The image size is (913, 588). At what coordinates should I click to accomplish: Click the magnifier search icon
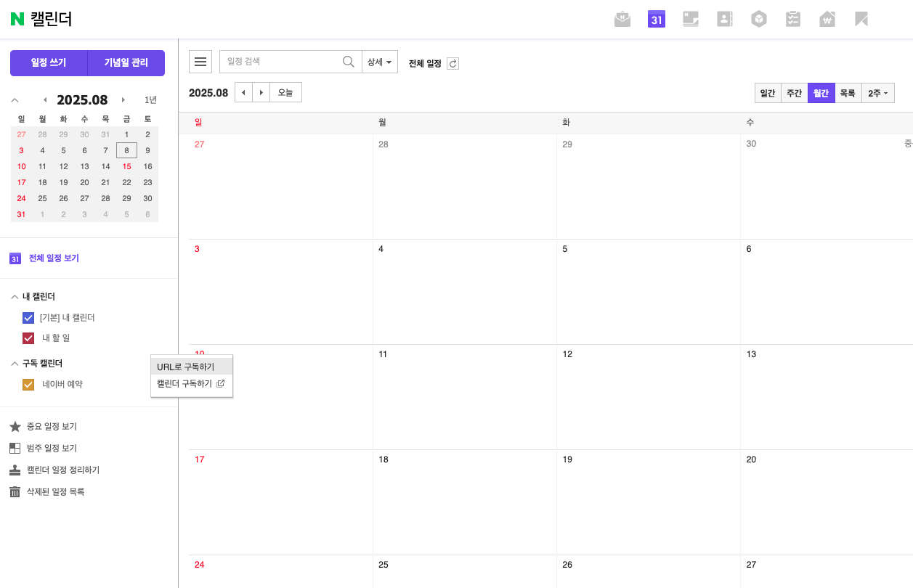[349, 62]
